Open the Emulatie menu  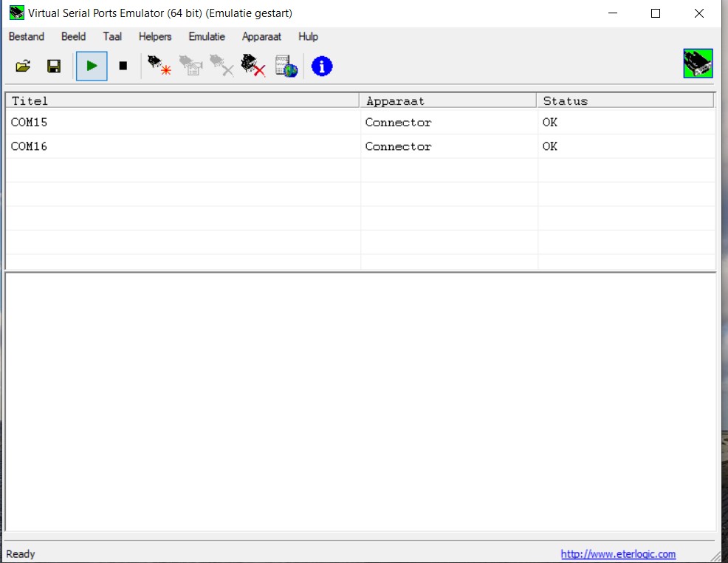point(207,36)
